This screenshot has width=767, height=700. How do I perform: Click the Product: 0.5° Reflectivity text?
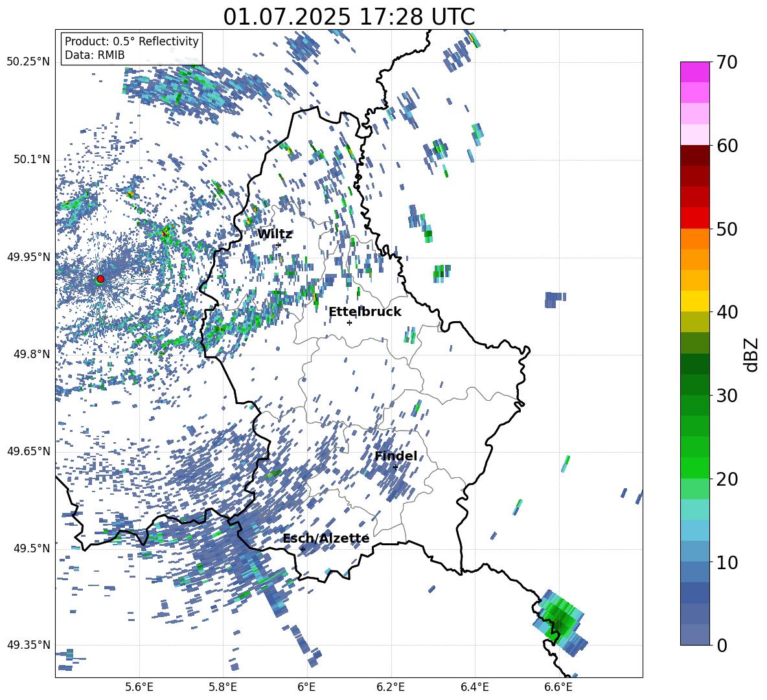tap(132, 41)
